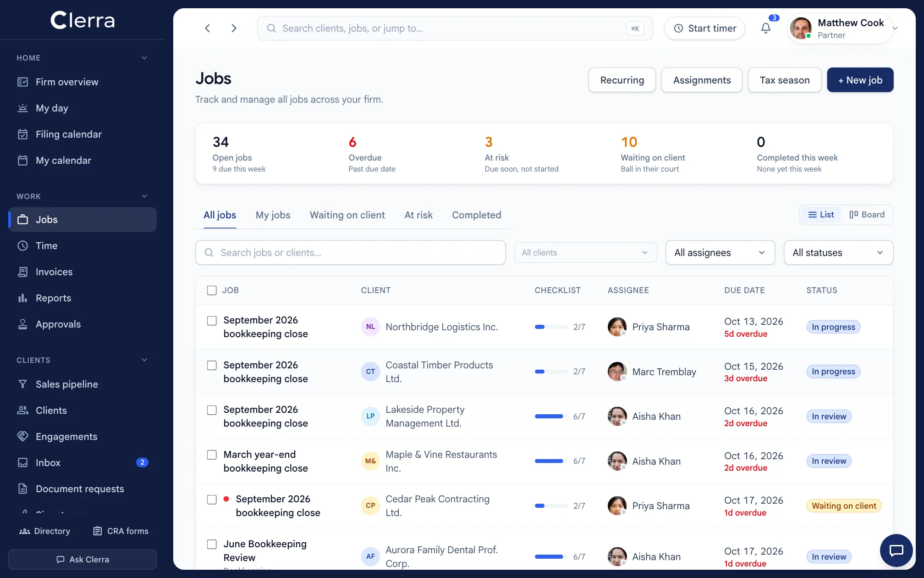Open Document requests
Image resolution: width=924 pixels, height=578 pixels.
tap(82, 489)
